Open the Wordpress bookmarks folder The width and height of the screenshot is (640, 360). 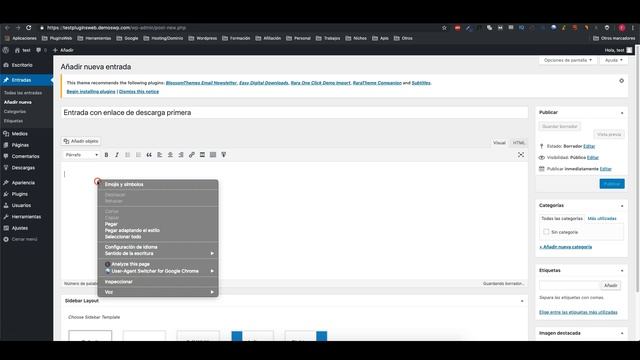[203, 38]
